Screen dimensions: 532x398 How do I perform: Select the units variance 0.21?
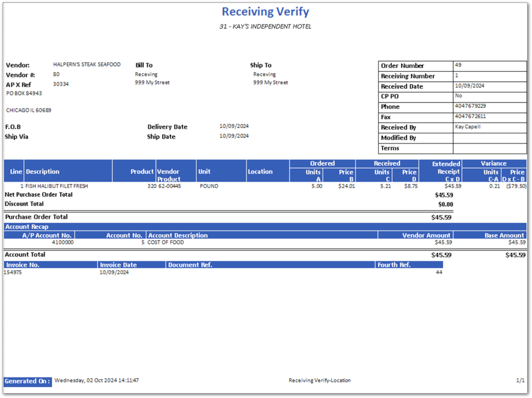point(495,186)
